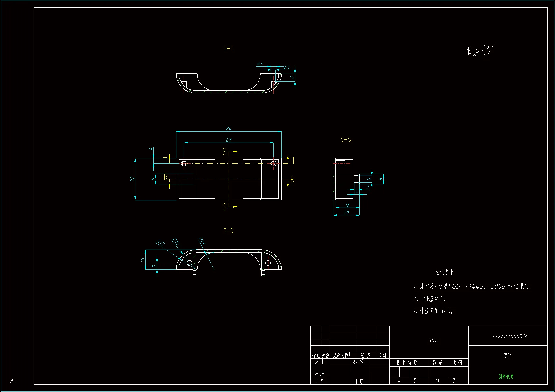Select the 20 width dimension in S-S view
This screenshot has width=555, height=392.
click(346, 212)
